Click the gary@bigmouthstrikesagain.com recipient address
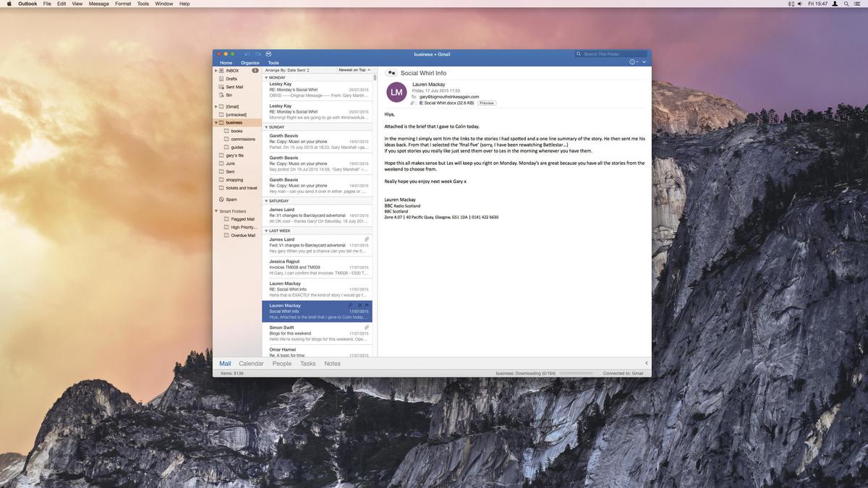The image size is (868, 488). tap(449, 97)
